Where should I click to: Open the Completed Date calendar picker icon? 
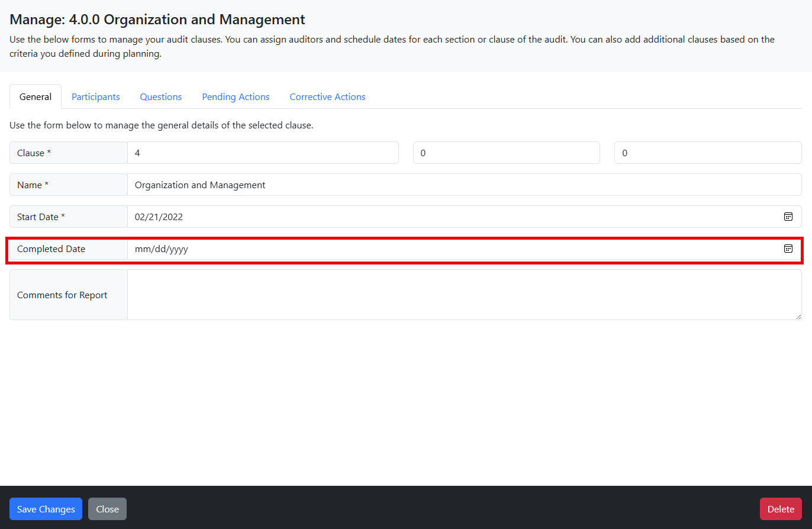(x=788, y=249)
